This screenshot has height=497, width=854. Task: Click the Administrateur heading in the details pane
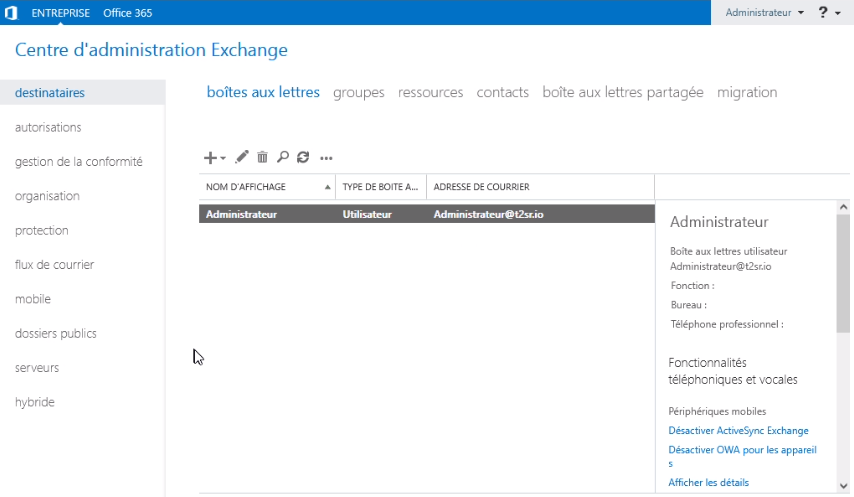tap(719, 222)
